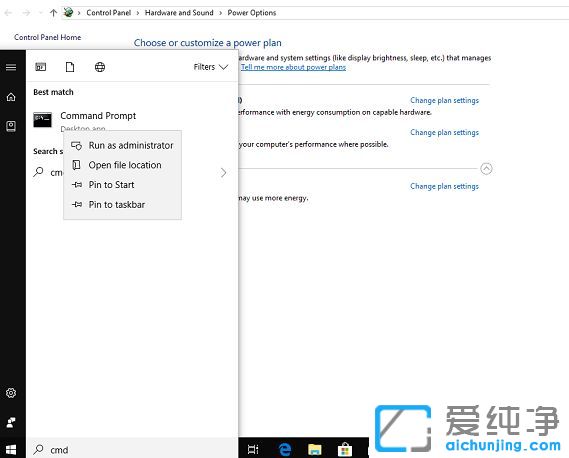This screenshot has width=569, height=458.
Task: Click the Control Panel icon in address bar
Action: click(68, 12)
